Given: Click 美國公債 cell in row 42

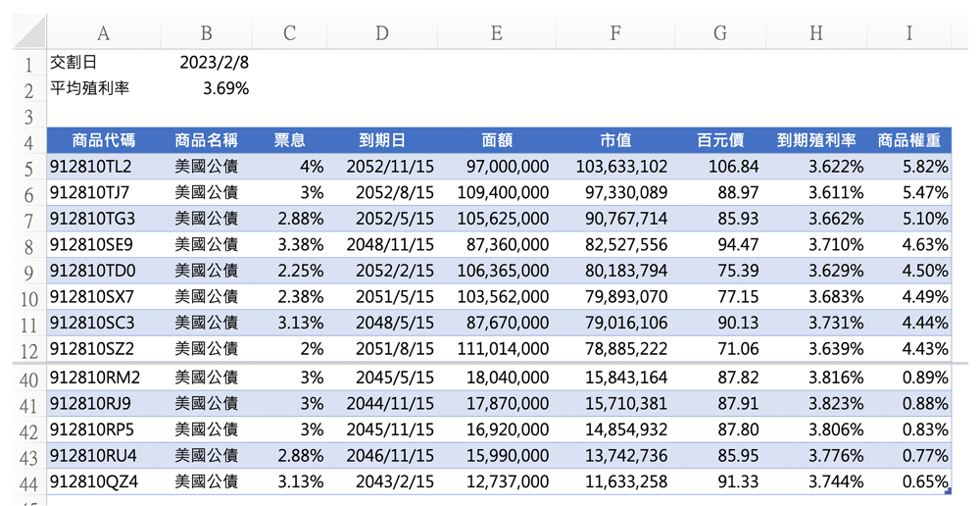Looking at the screenshot, I should (206, 430).
